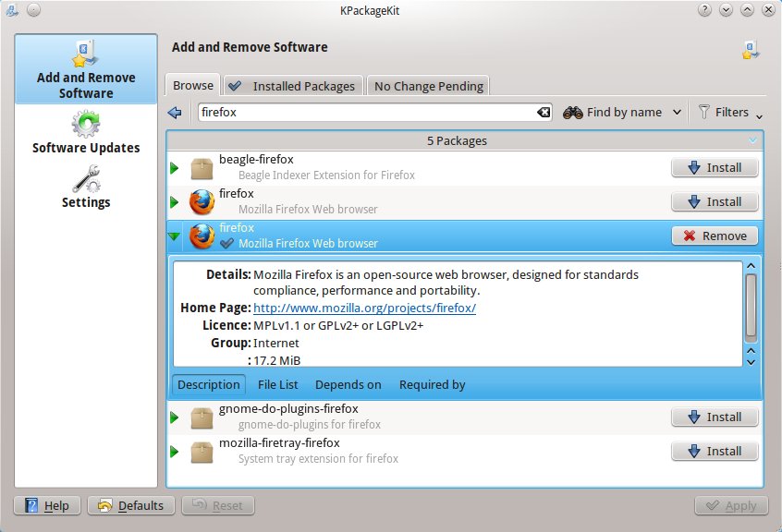
Task: Open Settings wrench icon in sidebar
Action: (86, 177)
